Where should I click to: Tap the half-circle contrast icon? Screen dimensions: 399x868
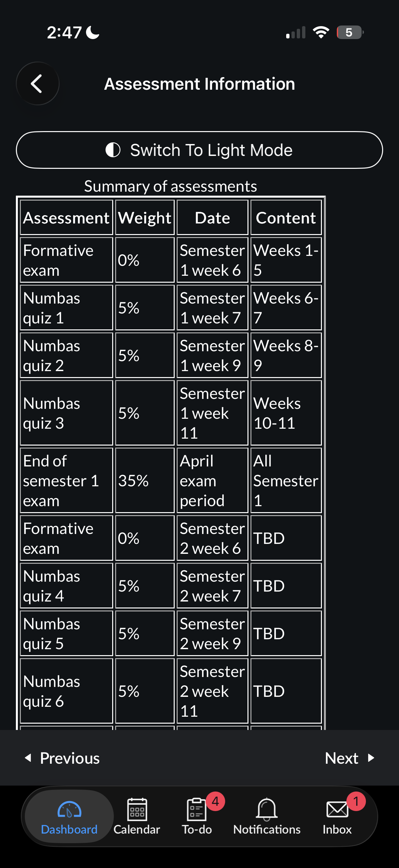point(113,150)
